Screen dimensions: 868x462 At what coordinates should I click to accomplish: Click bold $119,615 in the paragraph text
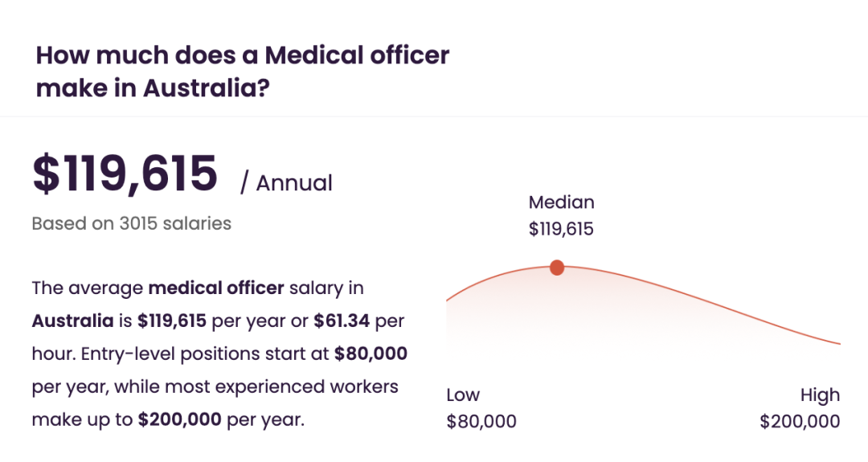[172, 321]
